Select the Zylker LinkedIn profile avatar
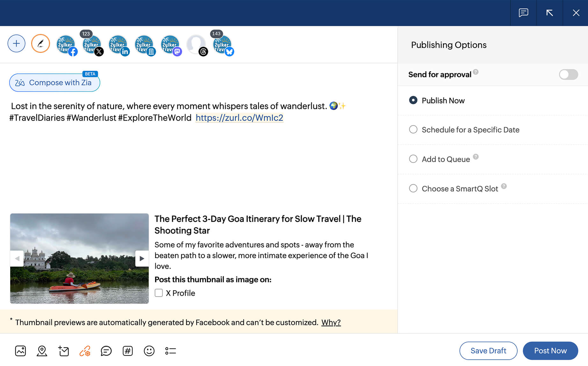This screenshot has height=366, width=588. coord(118,45)
